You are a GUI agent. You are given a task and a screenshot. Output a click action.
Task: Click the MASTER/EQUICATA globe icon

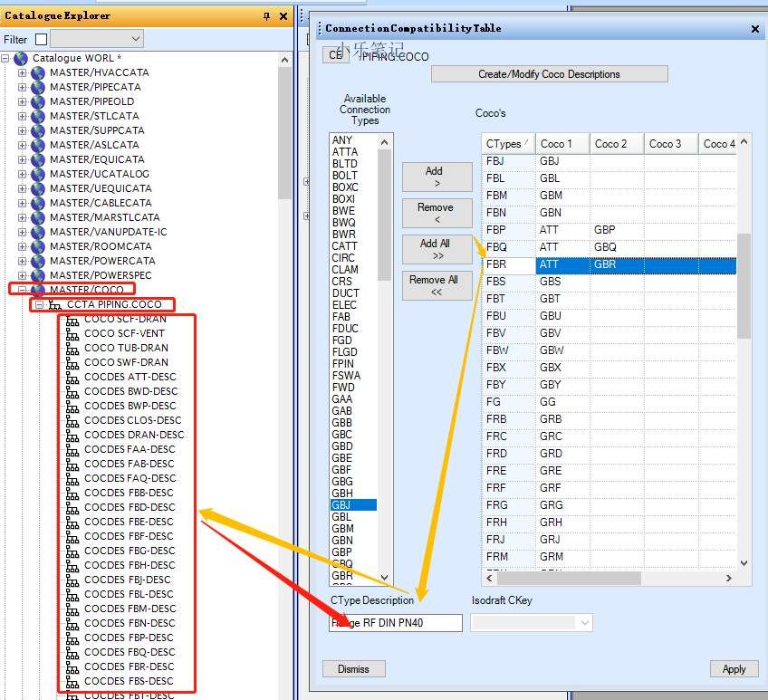pyautogui.click(x=38, y=159)
